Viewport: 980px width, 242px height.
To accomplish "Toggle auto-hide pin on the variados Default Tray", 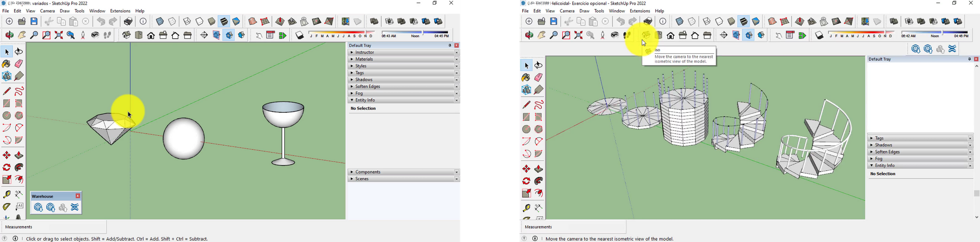I will click(x=449, y=45).
